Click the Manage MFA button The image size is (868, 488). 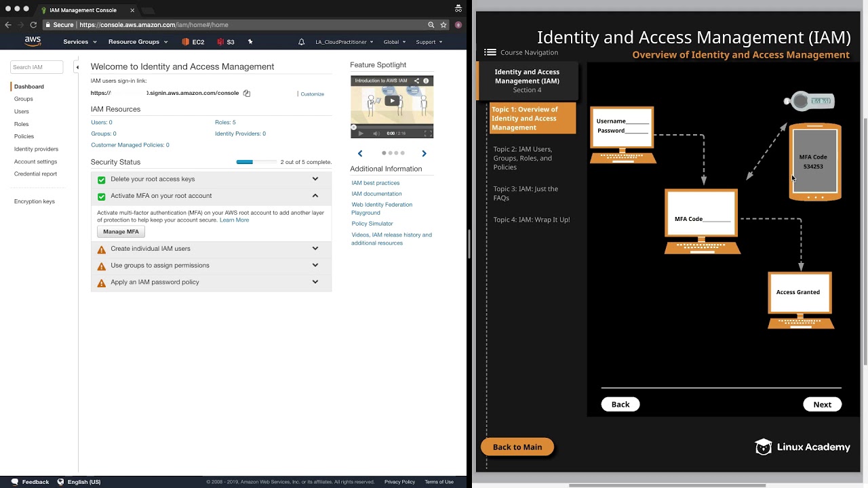click(121, 232)
